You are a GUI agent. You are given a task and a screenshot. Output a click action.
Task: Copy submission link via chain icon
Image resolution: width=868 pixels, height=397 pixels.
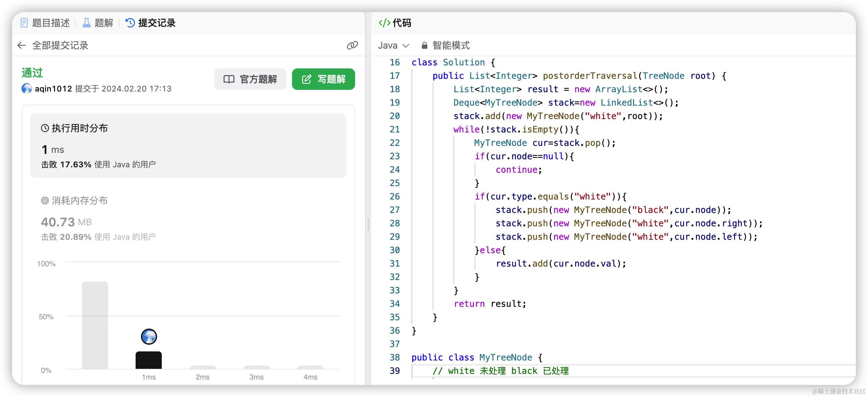tap(352, 46)
